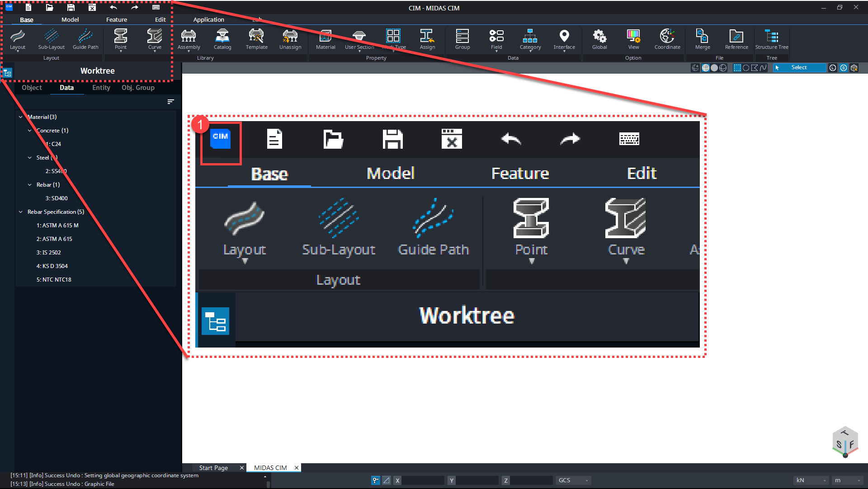This screenshot has height=489, width=868.
Task: Click the Z coordinate input field
Action: tap(532, 480)
